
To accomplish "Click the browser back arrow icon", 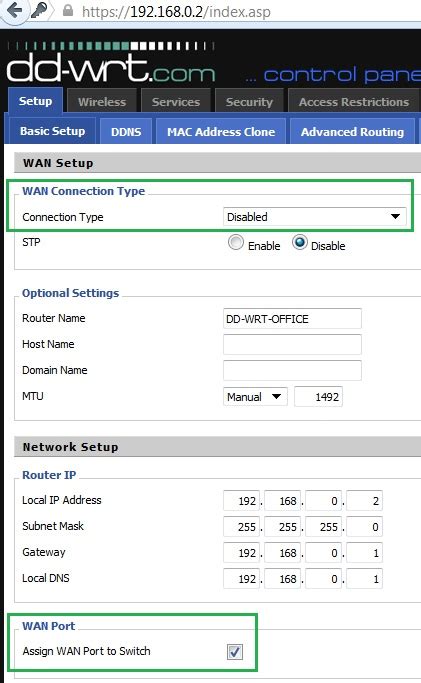I will [14, 10].
